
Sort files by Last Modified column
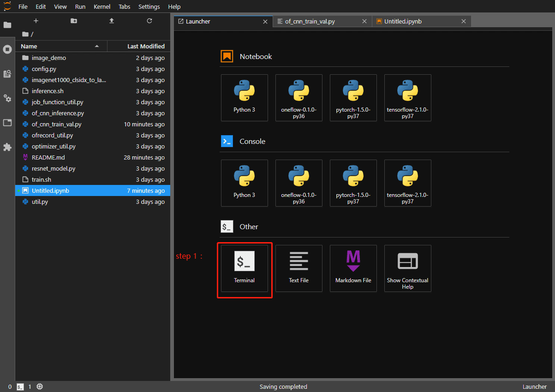pos(146,46)
